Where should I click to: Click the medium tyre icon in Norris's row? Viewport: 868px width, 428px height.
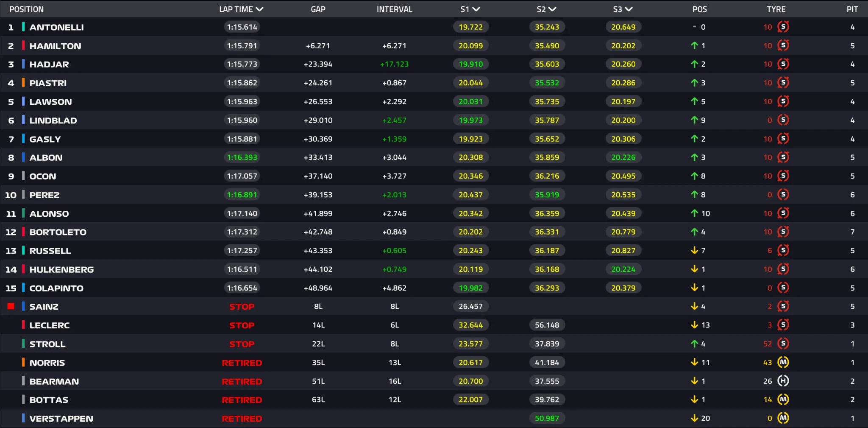point(783,363)
